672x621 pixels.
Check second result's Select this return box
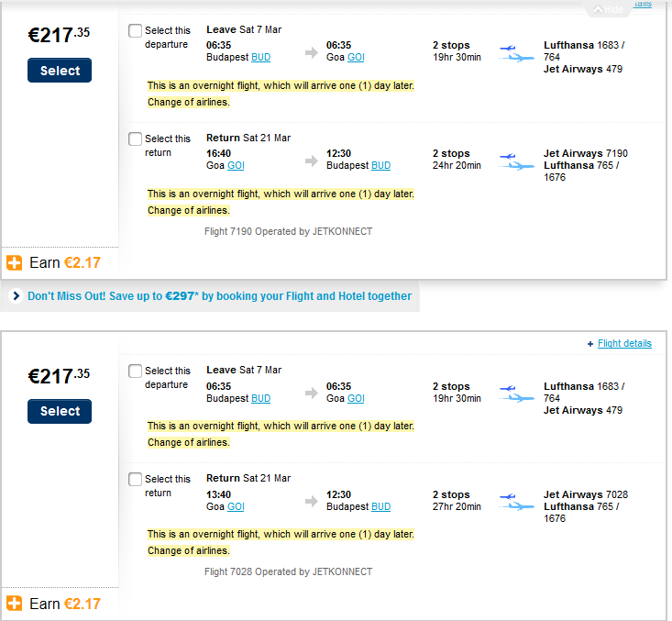coord(135,479)
